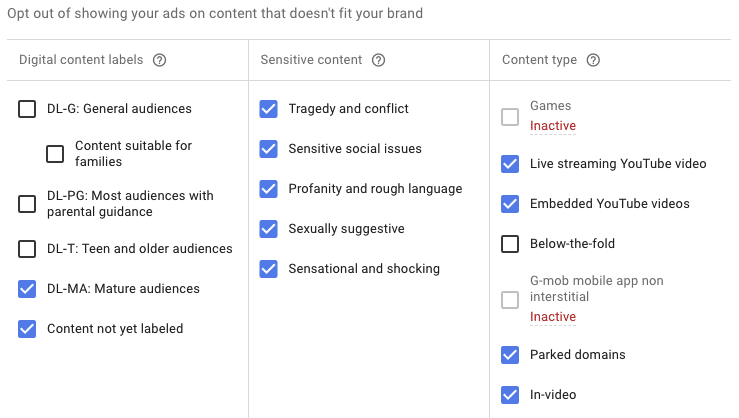Image resolution: width=739 pixels, height=418 pixels.
Task: Uncheck Live streaming YouTube video
Action: pos(510,164)
